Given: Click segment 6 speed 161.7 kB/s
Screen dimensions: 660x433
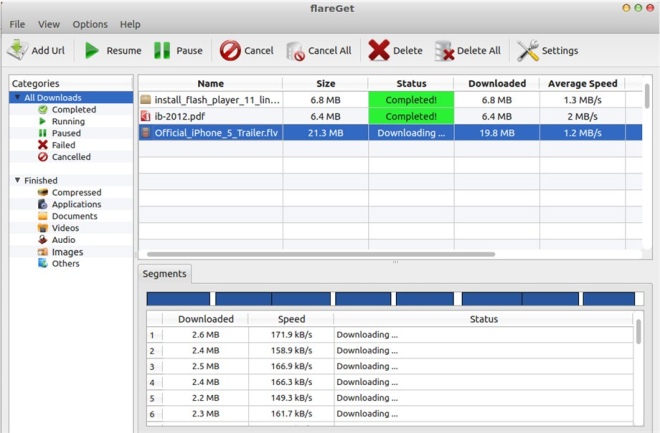Looking at the screenshot, I should 291,414.
